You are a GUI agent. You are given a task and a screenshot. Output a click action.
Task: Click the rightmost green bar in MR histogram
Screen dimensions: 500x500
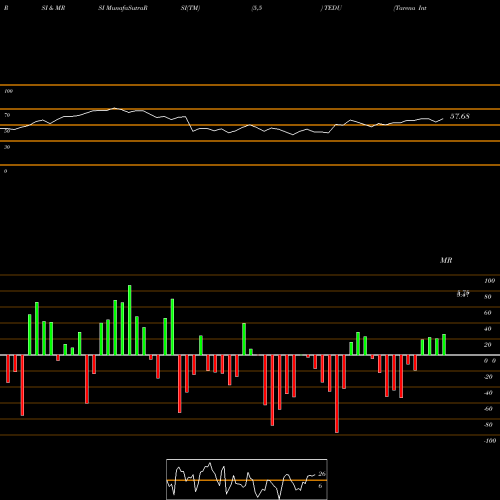click(x=444, y=345)
